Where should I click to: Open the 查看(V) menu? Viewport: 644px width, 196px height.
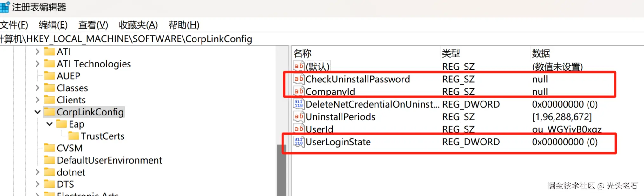pyautogui.click(x=93, y=25)
